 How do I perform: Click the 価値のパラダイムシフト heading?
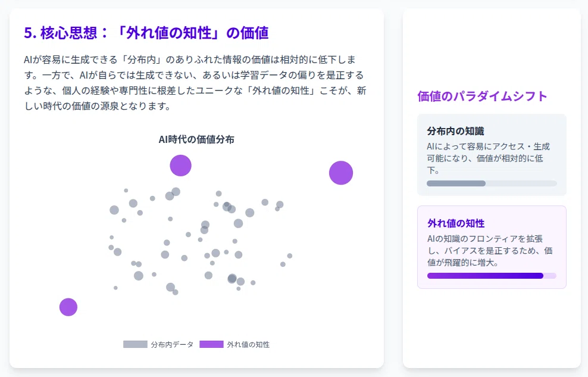pos(482,96)
